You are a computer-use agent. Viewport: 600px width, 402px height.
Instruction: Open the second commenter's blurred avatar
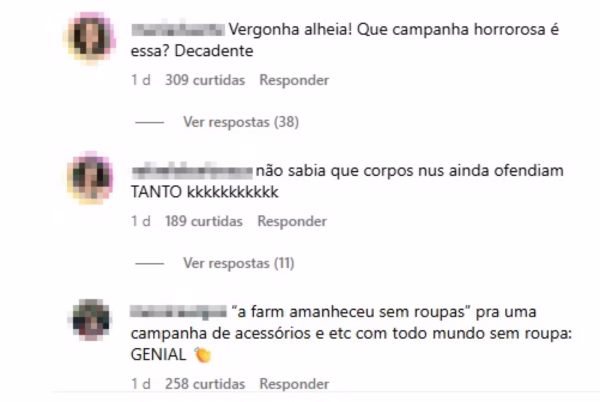click(91, 177)
